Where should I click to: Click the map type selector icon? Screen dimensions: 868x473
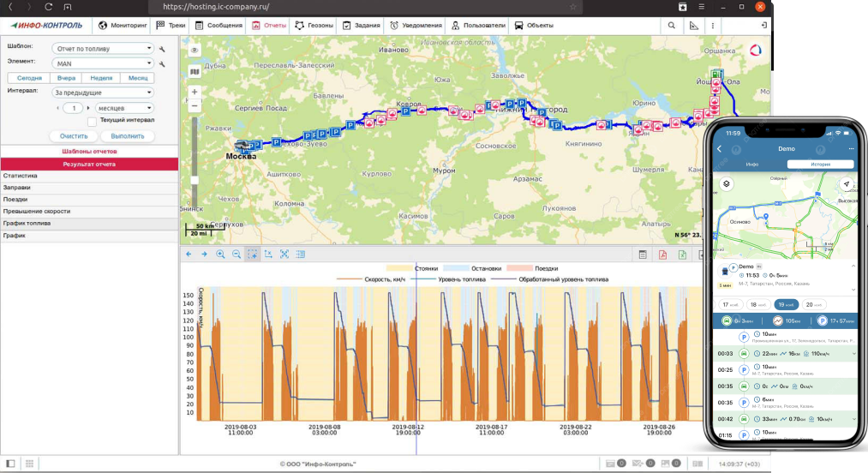tap(195, 71)
